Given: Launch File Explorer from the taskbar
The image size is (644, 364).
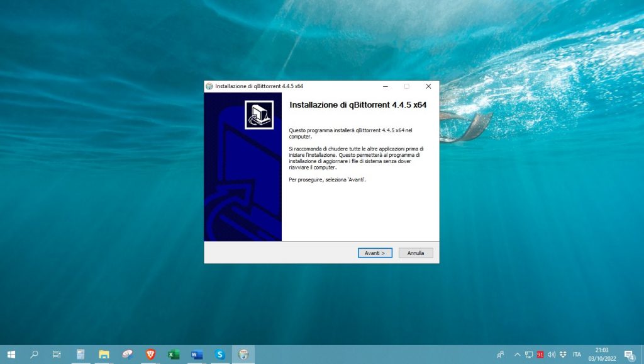Looking at the screenshot, I should tap(104, 355).
